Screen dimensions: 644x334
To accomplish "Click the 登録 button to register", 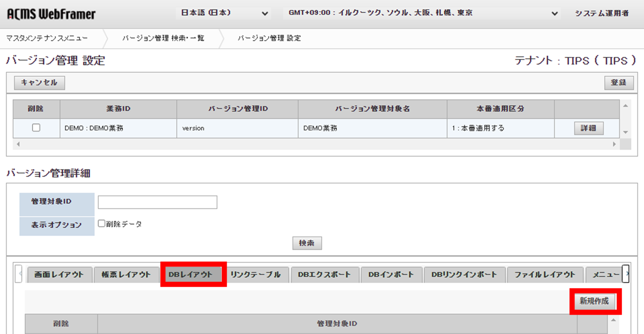I will point(619,83).
